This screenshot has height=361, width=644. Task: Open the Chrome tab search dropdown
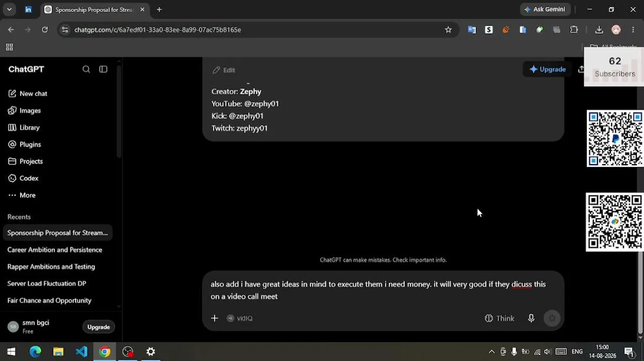(9, 10)
